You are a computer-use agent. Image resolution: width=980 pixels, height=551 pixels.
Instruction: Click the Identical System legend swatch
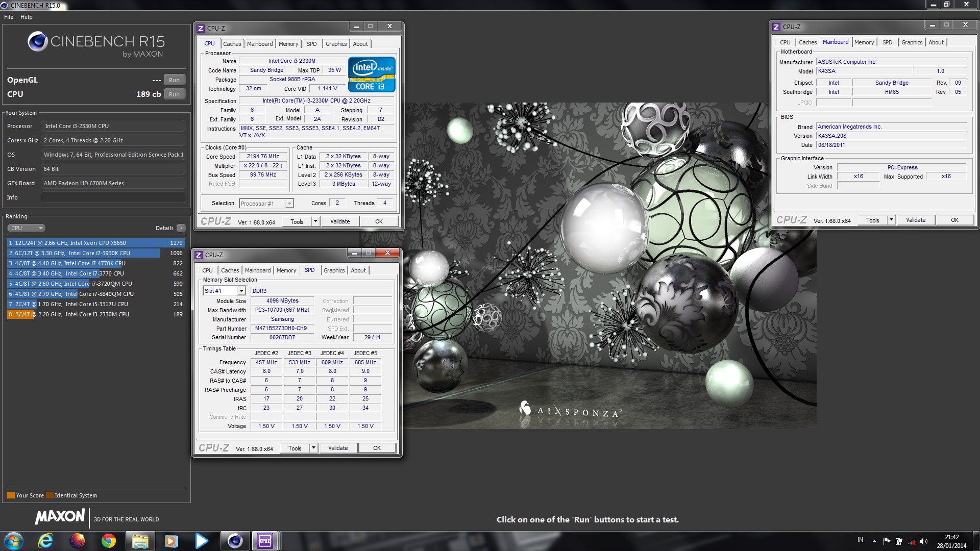(50, 495)
